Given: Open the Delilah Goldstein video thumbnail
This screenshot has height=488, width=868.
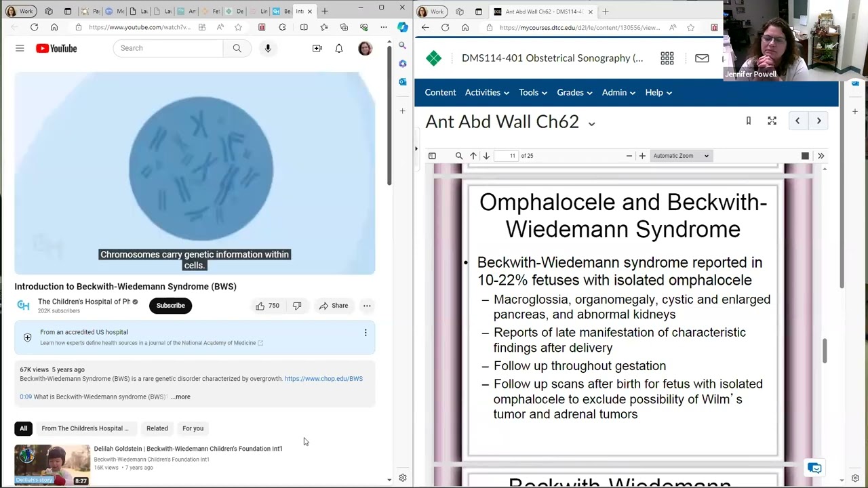Looking at the screenshot, I should click(52, 465).
